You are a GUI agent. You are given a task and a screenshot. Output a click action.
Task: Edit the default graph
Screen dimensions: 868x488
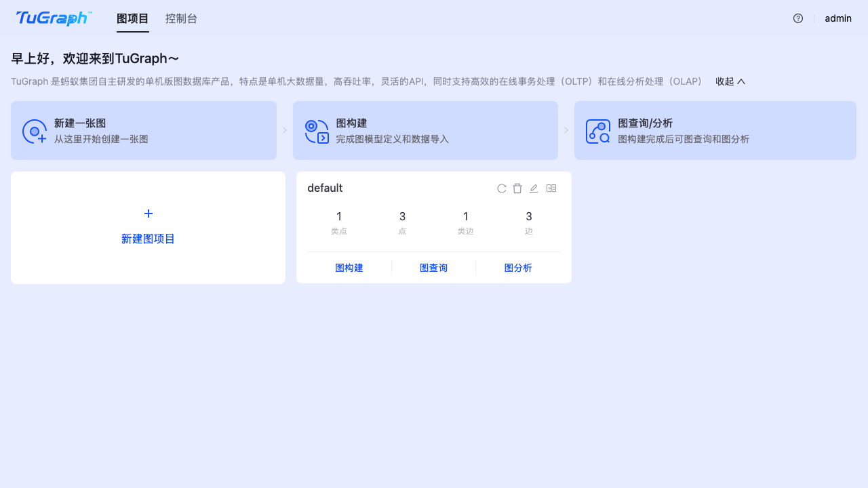point(534,188)
